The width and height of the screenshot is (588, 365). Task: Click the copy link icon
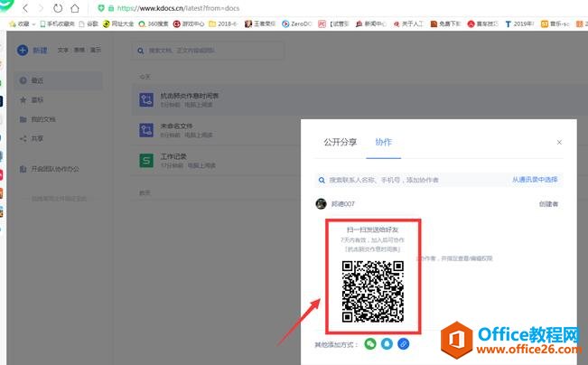[x=403, y=344]
